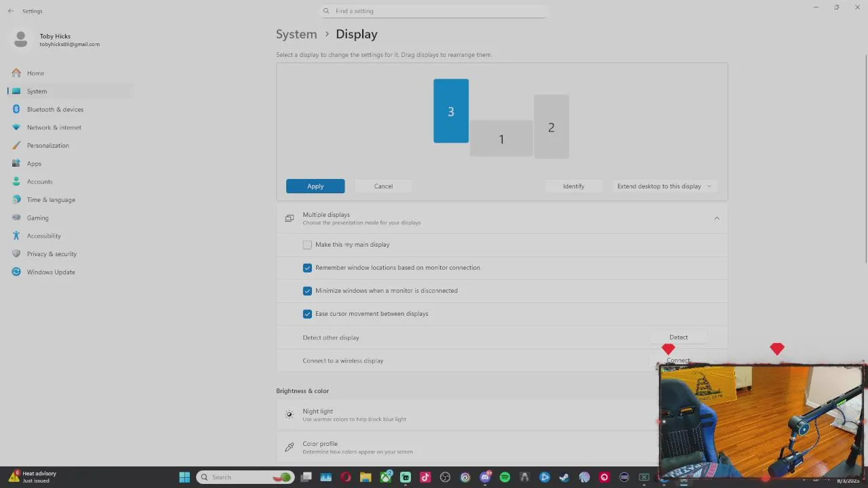Click the taskbar Search box

pyautogui.click(x=245, y=477)
